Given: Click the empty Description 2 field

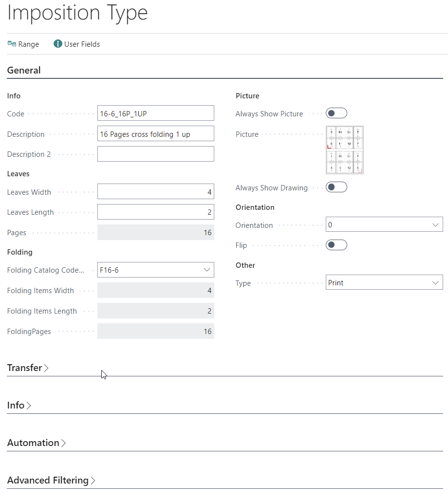Looking at the screenshot, I should click(x=155, y=154).
